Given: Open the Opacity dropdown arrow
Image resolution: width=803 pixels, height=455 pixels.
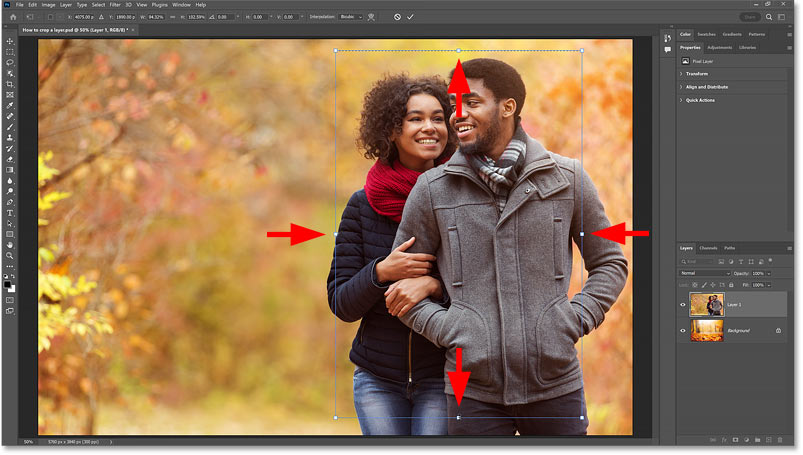Looking at the screenshot, I should point(769,274).
